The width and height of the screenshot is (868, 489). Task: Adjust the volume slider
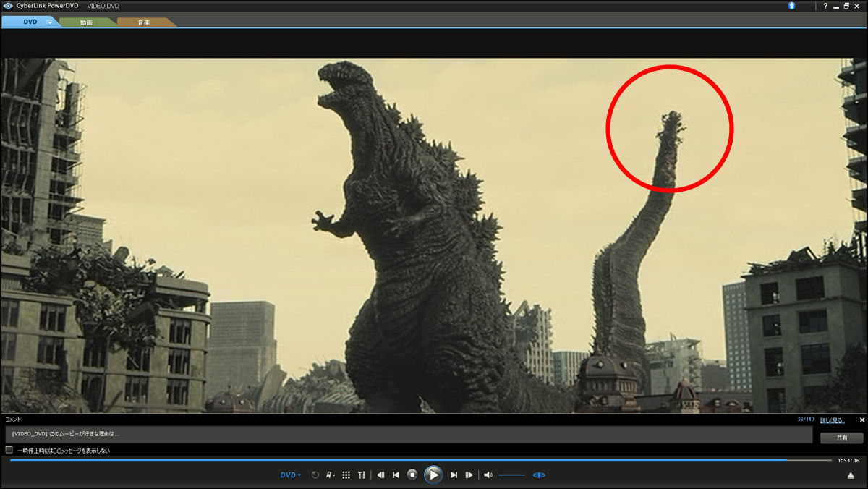click(511, 475)
